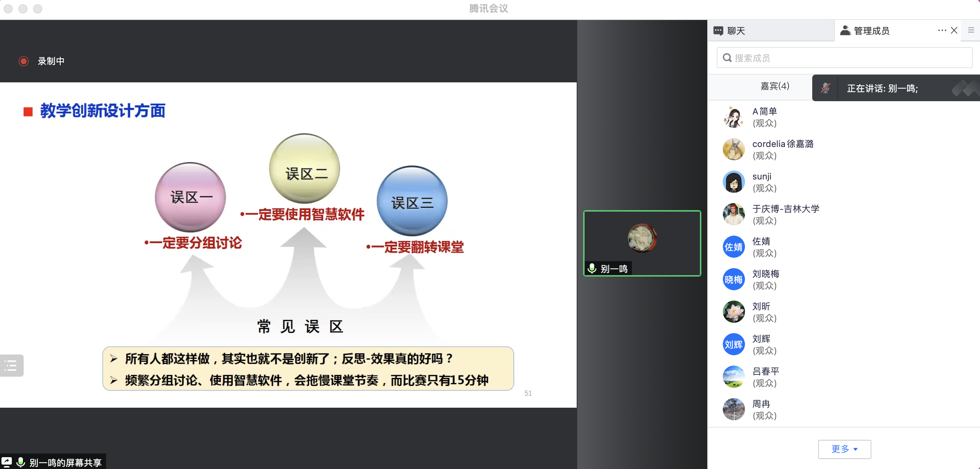Screen dimensions: 980x469
Task: Select member 于庆博-吉林大学
Action: pyautogui.click(x=843, y=214)
